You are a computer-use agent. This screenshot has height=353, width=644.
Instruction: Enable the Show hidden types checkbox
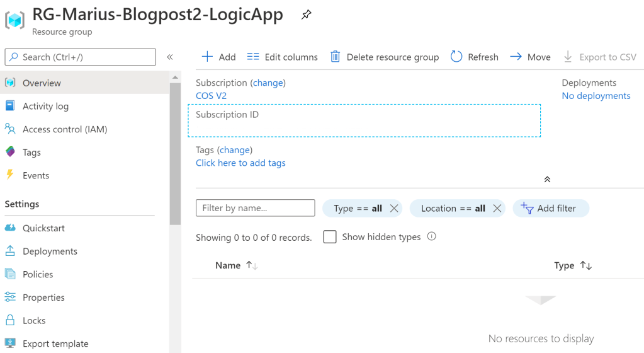click(x=329, y=237)
